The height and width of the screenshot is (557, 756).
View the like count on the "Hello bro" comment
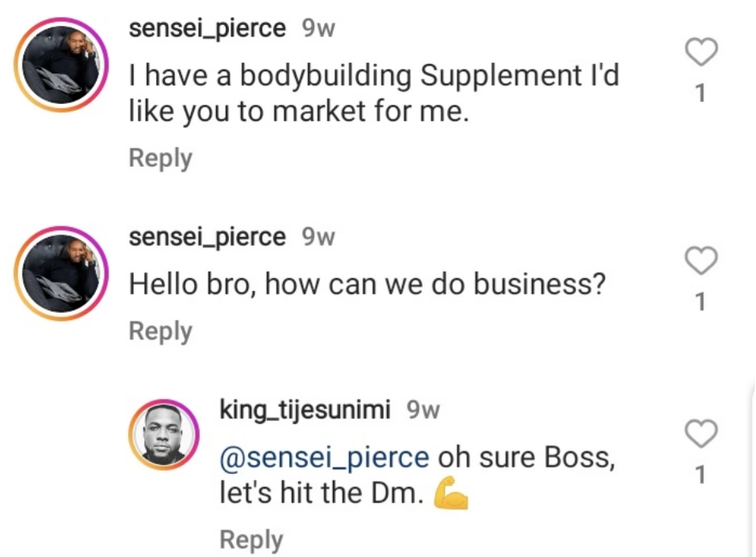pyautogui.click(x=700, y=301)
